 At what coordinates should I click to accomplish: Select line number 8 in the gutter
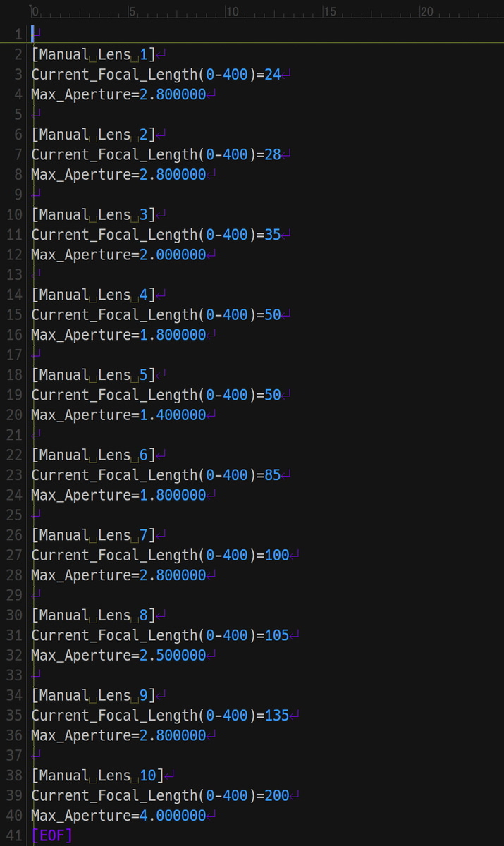click(x=19, y=174)
